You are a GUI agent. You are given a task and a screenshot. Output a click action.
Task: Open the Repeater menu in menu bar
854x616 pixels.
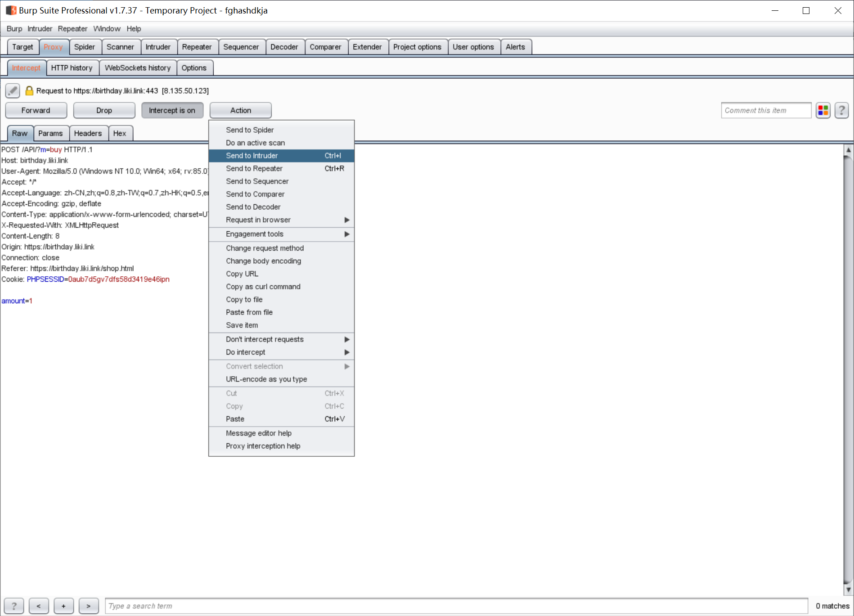point(72,28)
